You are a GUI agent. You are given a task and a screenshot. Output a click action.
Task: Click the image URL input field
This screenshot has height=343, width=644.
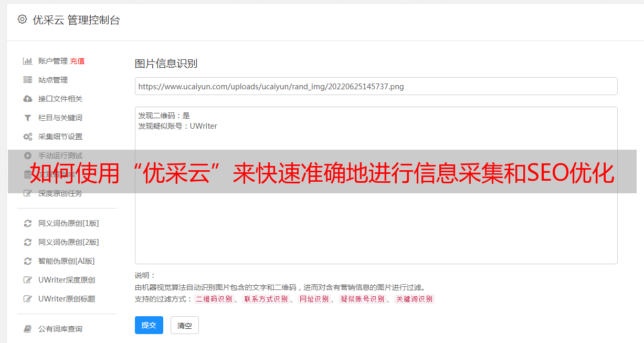pyautogui.click(x=376, y=86)
